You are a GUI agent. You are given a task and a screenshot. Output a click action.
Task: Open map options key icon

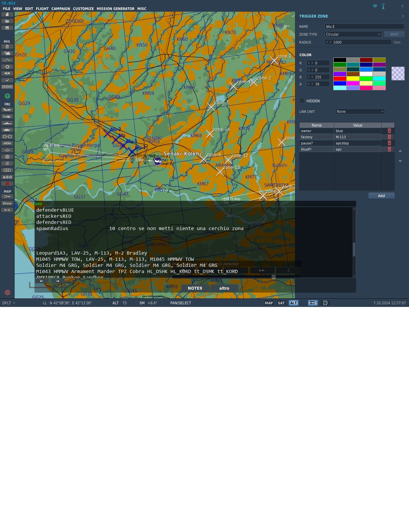7,196
